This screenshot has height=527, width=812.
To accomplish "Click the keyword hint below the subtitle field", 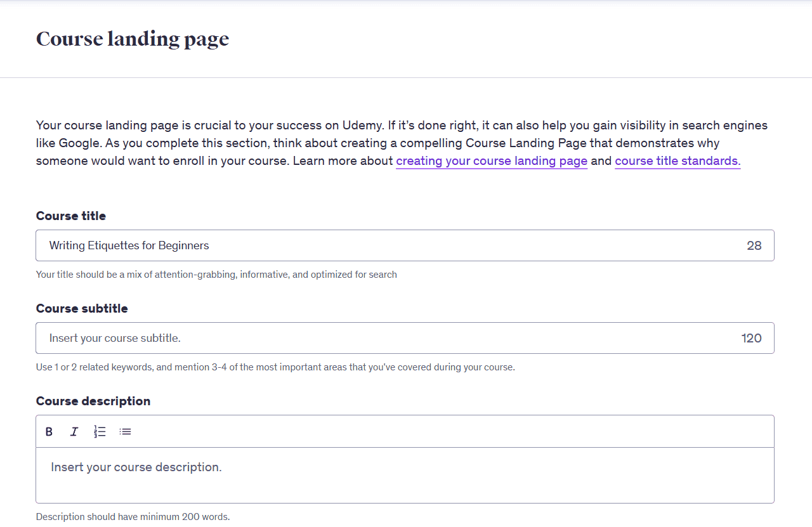I will point(275,367).
